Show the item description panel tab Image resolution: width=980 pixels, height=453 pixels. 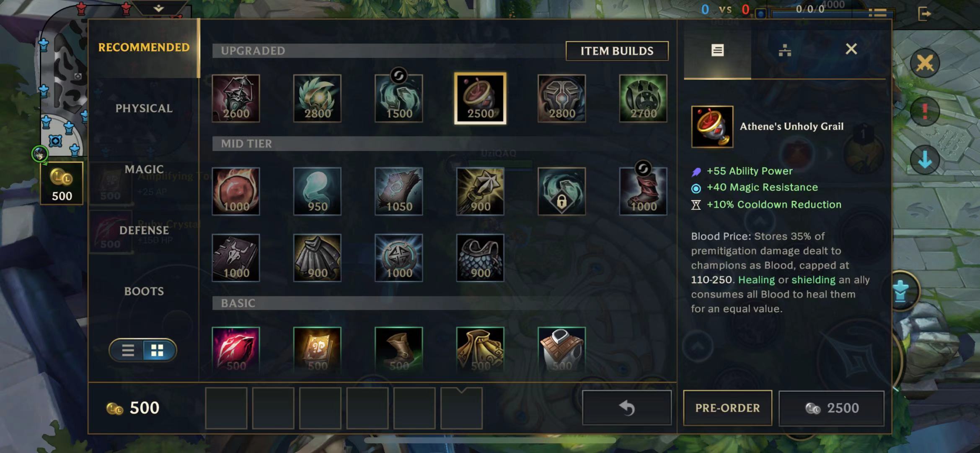[717, 50]
